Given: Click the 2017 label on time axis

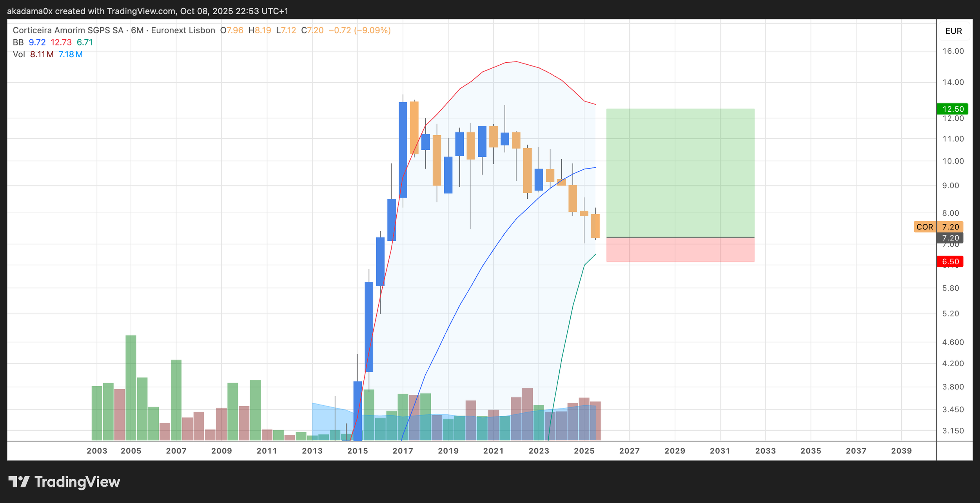Looking at the screenshot, I should point(403,451).
